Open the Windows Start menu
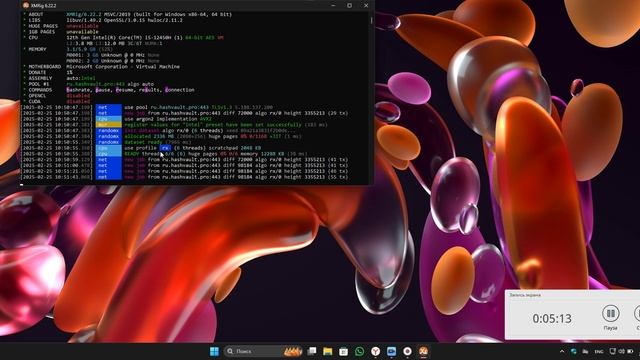Viewport: 640px width, 360px height. tap(214, 351)
